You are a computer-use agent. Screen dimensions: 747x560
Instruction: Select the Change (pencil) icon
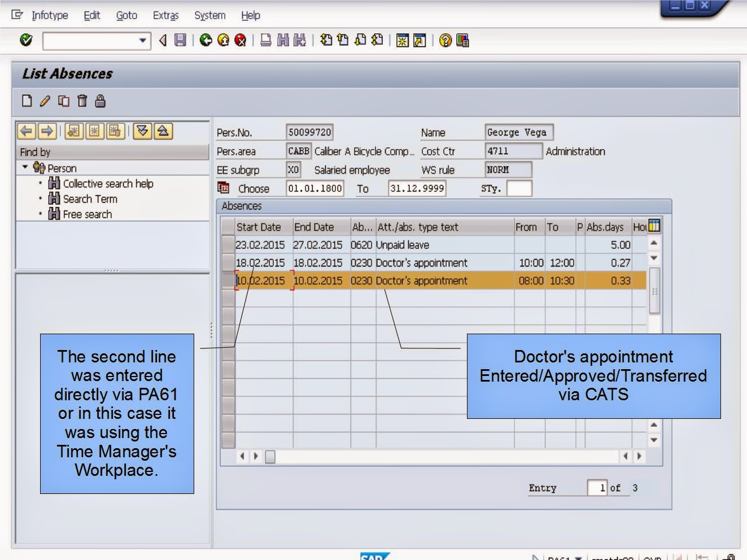point(46,101)
